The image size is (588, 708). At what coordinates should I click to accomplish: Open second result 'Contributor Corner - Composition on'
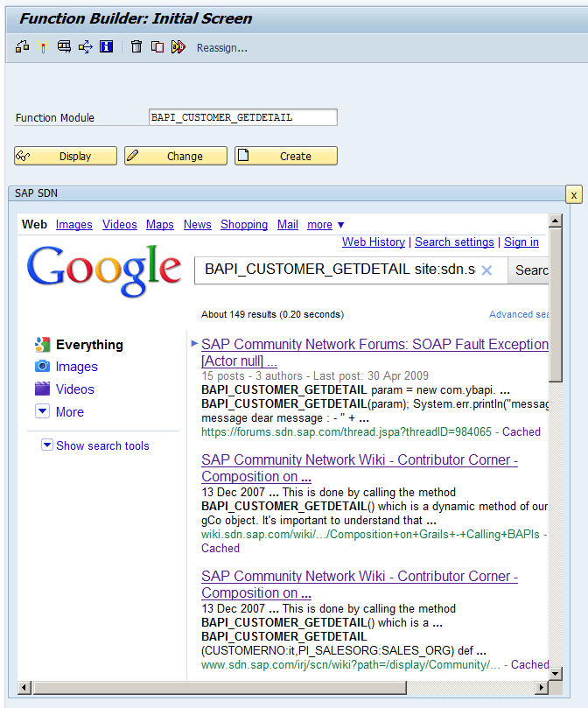(x=360, y=468)
